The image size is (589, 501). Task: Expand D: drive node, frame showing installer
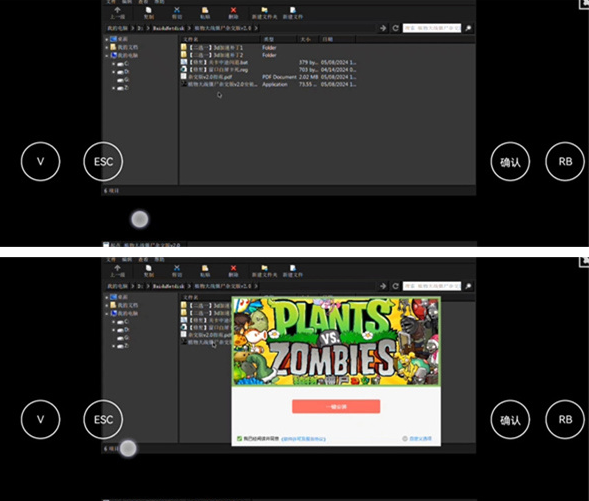[113, 330]
